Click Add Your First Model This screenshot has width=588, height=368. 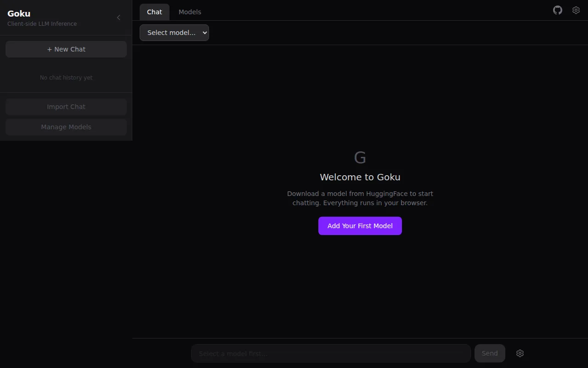[x=360, y=226]
